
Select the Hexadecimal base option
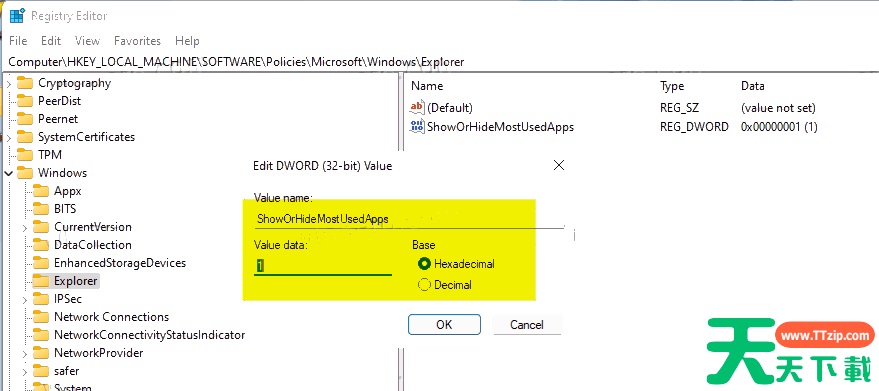[457, 264]
